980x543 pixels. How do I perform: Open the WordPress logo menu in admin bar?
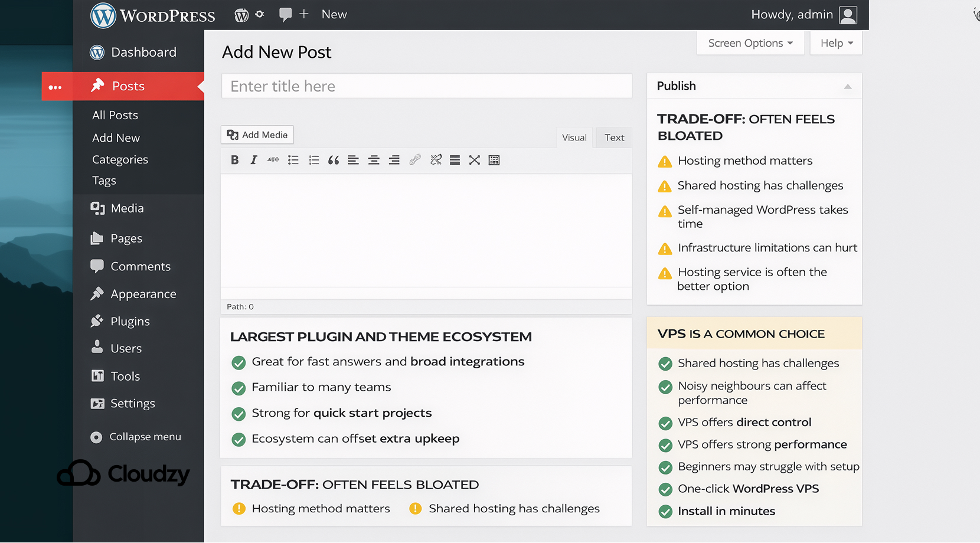click(x=241, y=14)
